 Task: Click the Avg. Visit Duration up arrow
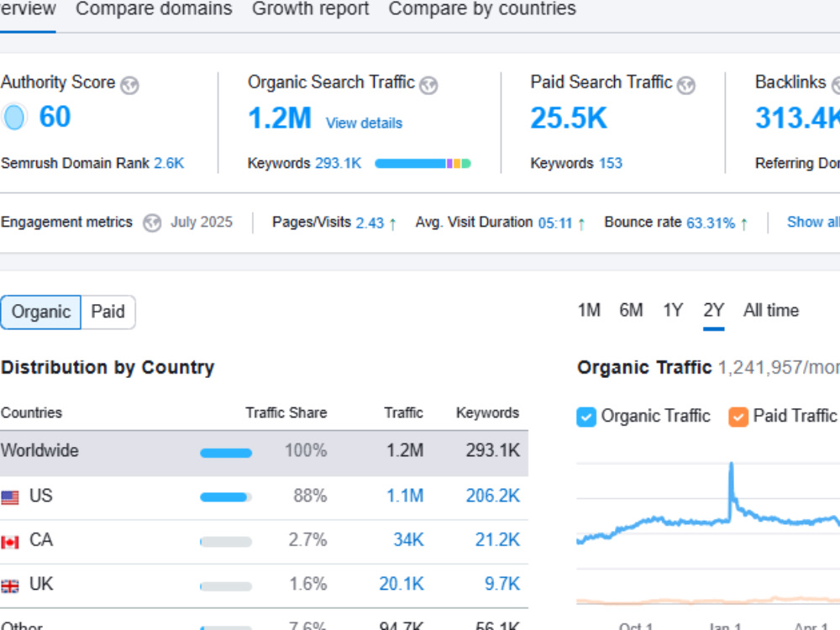(581, 223)
